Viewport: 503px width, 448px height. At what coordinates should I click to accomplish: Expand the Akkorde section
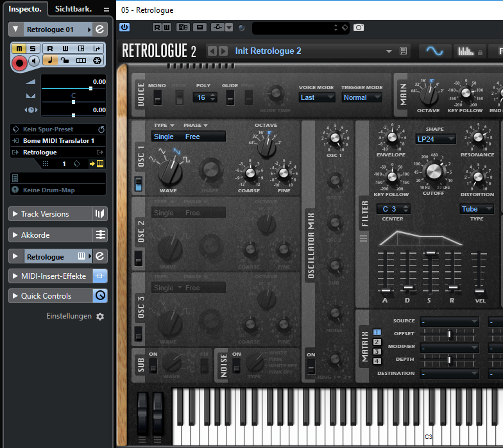(15, 235)
